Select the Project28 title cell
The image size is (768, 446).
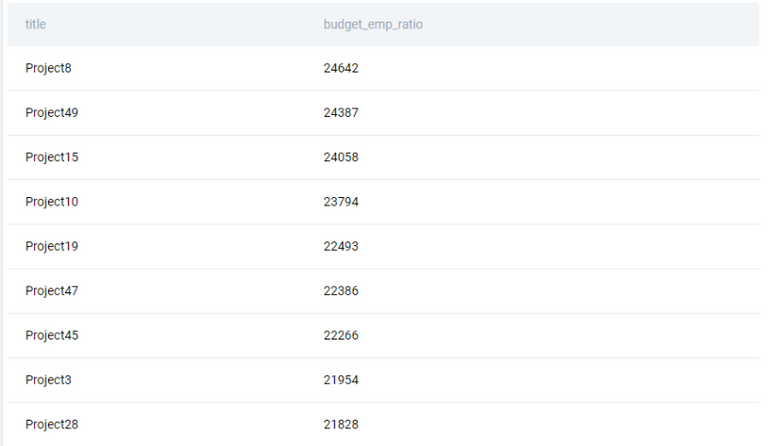(x=52, y=424)
